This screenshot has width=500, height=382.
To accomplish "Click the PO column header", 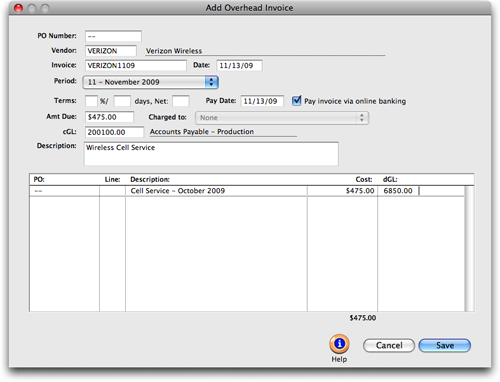I will tap(39, 179).
